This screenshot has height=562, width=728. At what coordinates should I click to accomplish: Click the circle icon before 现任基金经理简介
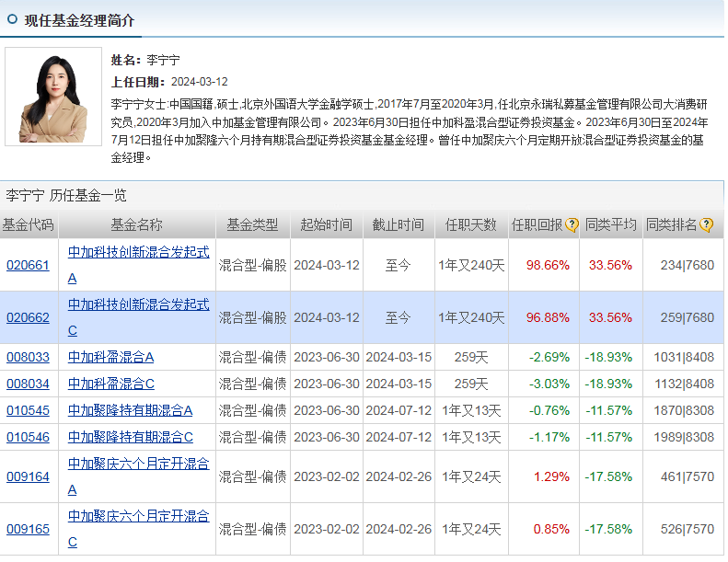pos(12,19)
